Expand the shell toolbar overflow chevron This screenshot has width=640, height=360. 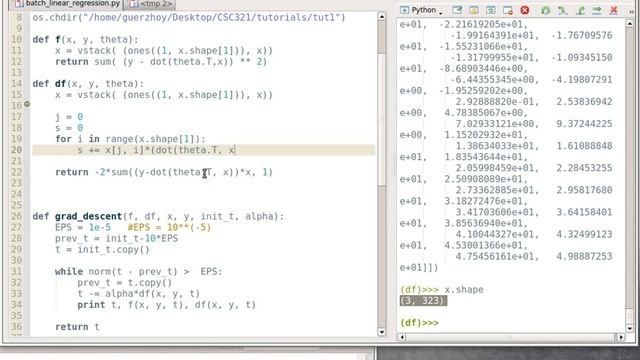[x=631, y=11]
